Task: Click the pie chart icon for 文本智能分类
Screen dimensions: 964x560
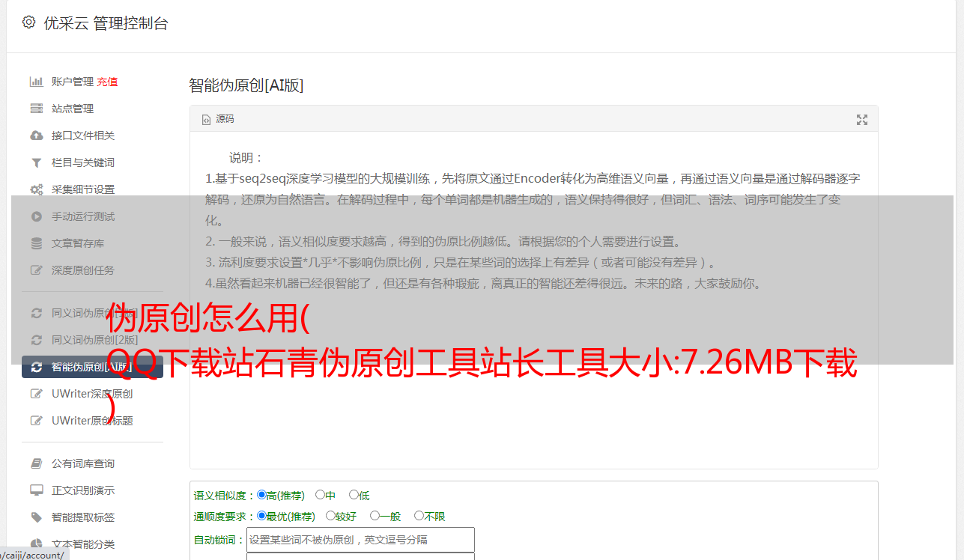Action: [x=36, y=544]
